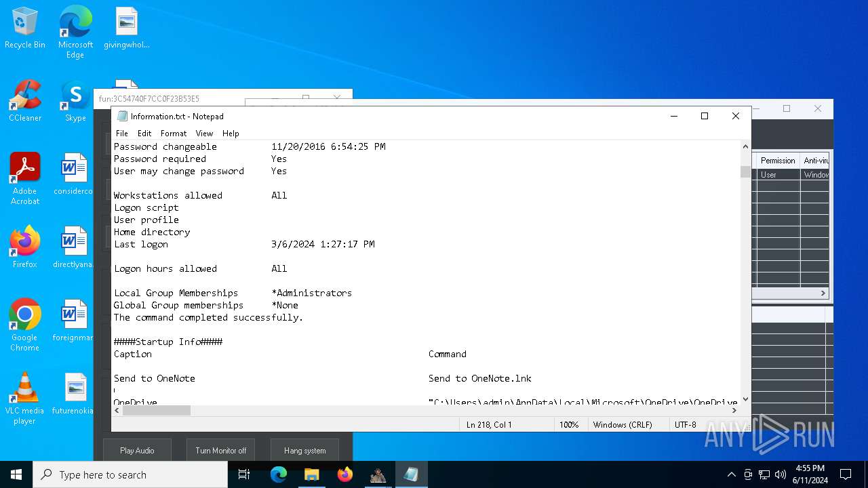Open the Help menu in Notepad

click(x=231, y=134)
